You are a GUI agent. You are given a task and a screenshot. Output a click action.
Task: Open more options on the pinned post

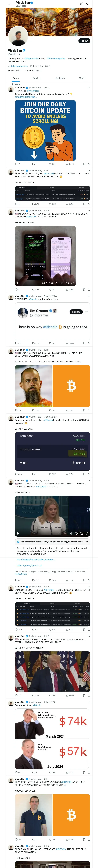89,88
